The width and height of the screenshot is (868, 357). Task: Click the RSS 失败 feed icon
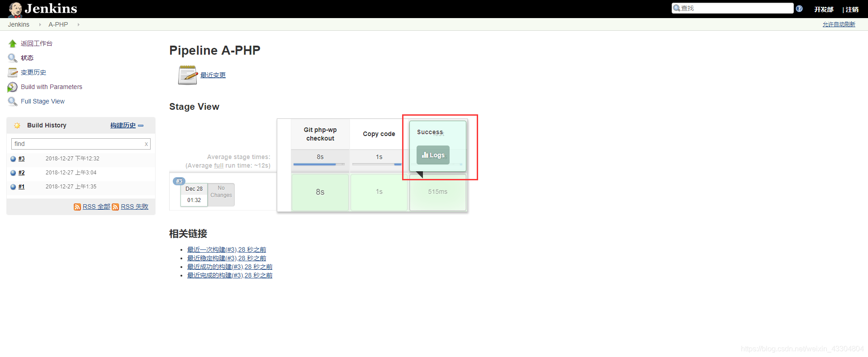(115, 207)
